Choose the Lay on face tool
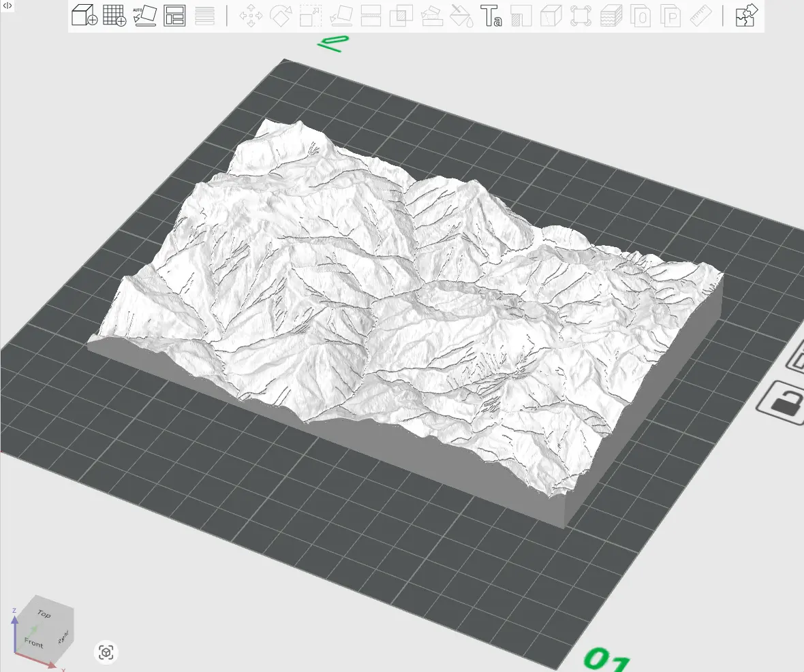Screen dimensions: 804x672 point(341,16)
